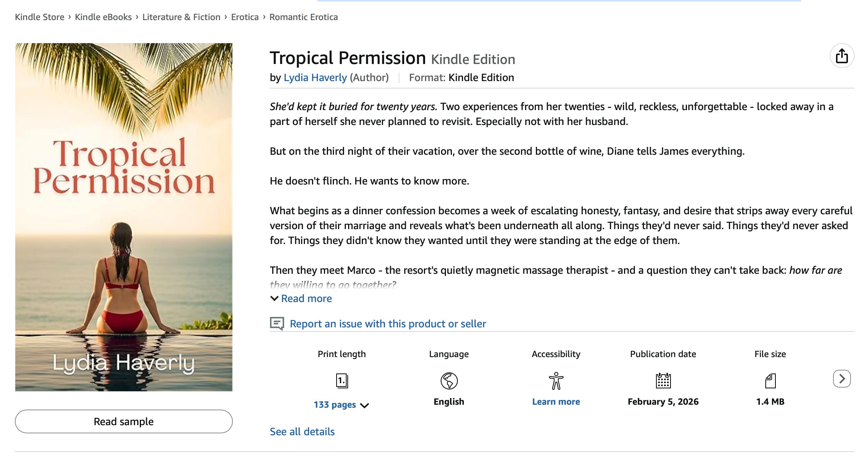Open Report an issue with this product link
The height and width of the screenshot is (462, 868).
[388, 324]
